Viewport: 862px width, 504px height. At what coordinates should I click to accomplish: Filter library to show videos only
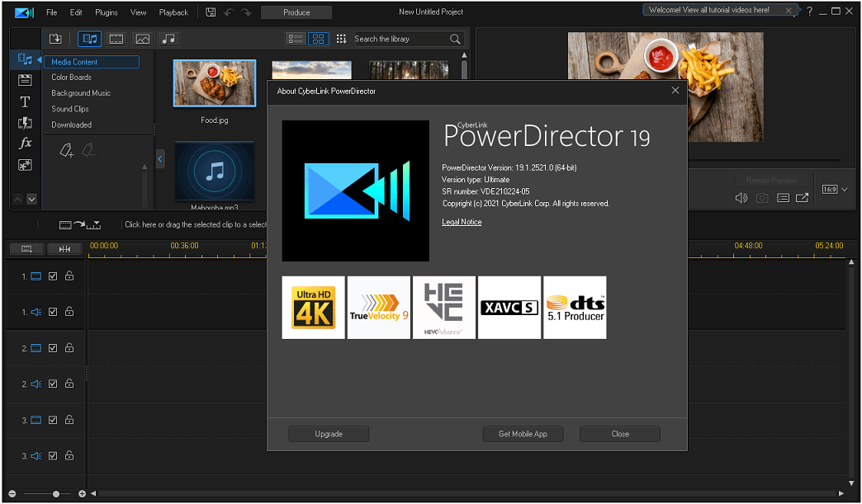point(116,39)
